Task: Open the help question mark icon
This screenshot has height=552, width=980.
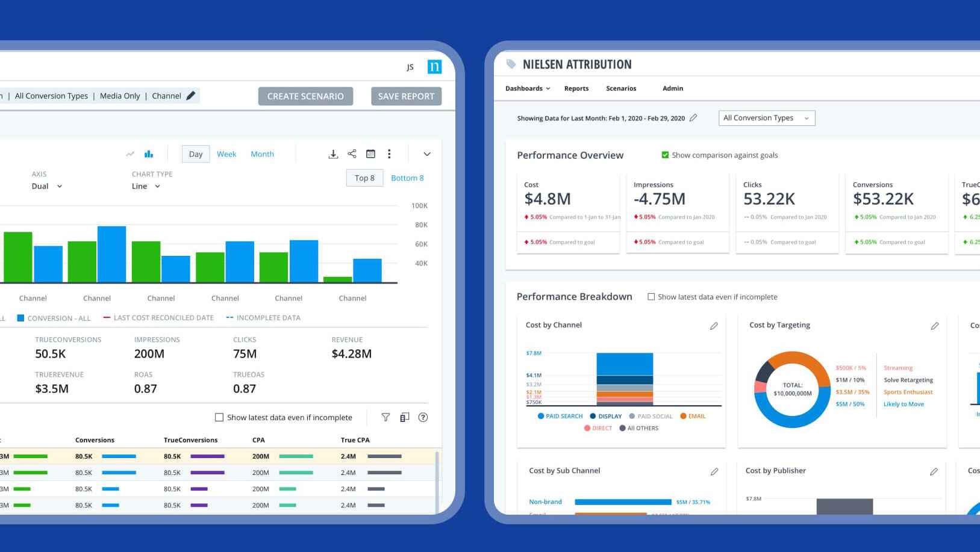Action: [x=423, y=417]
